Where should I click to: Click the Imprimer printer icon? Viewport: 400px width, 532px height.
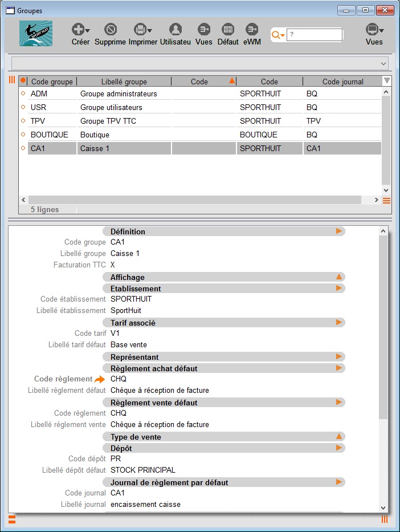(x=140, y=30)
